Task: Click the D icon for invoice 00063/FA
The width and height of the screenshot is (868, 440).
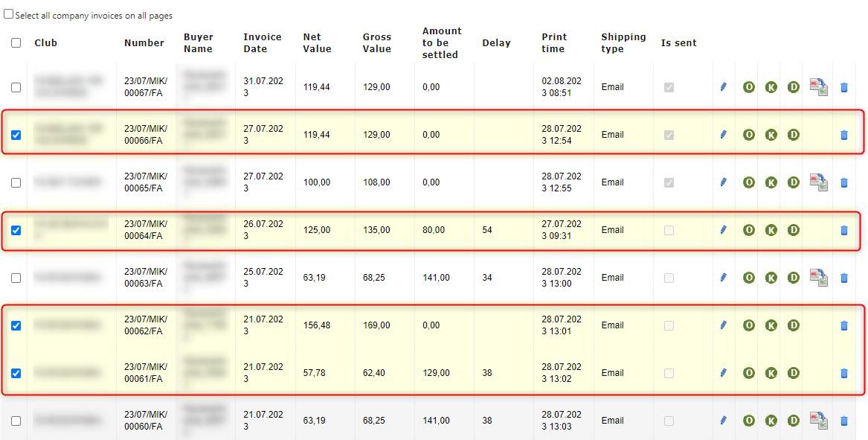Action: click(x=794, y=278)
